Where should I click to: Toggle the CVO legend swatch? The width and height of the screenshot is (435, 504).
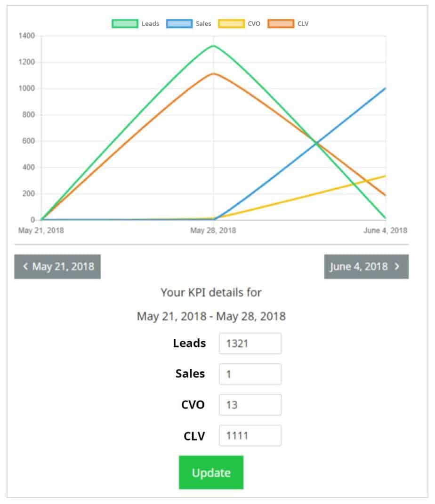[x=231, y=24]
